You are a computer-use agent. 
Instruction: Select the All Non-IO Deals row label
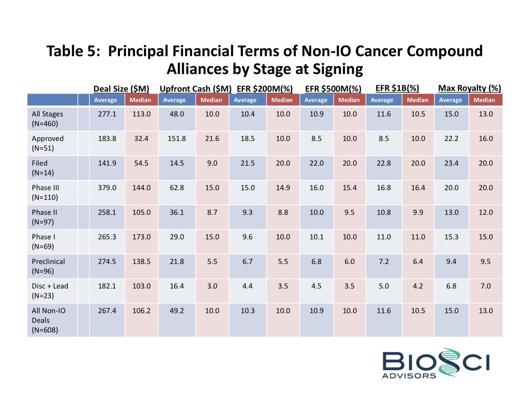[48, 320]
